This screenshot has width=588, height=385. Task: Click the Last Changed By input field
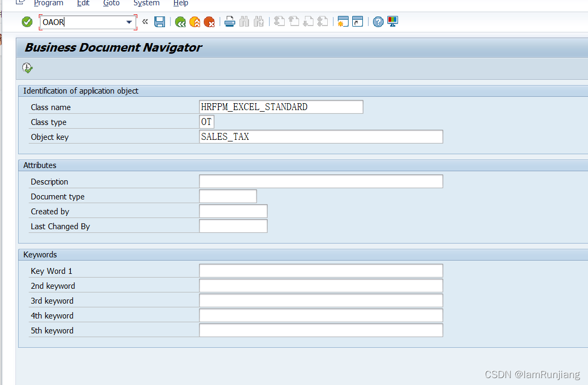click(233, 226)
